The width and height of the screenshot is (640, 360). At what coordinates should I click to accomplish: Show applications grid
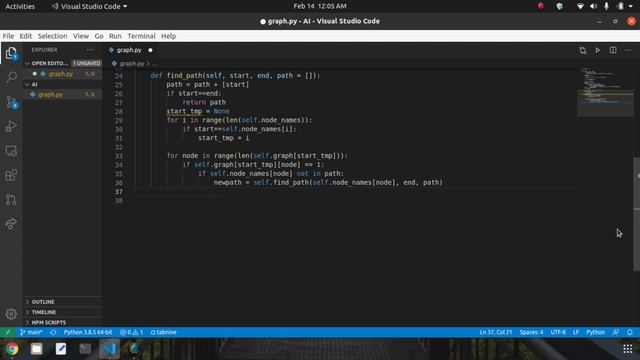tap(627, 349)
